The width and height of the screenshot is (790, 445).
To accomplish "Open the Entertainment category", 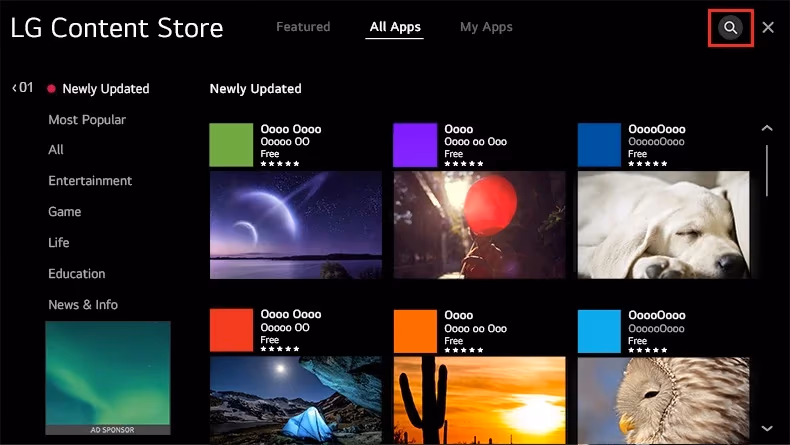I will [90, 181].
